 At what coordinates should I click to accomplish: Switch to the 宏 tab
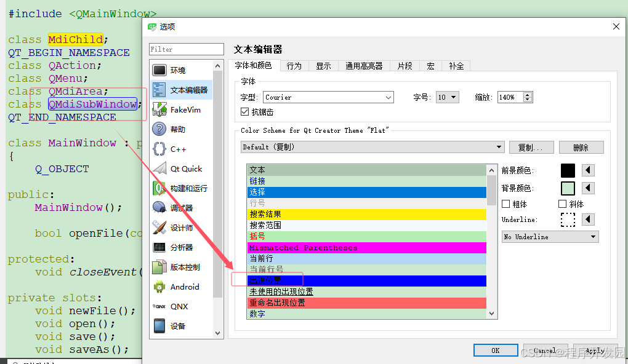(x=430, y=66)
